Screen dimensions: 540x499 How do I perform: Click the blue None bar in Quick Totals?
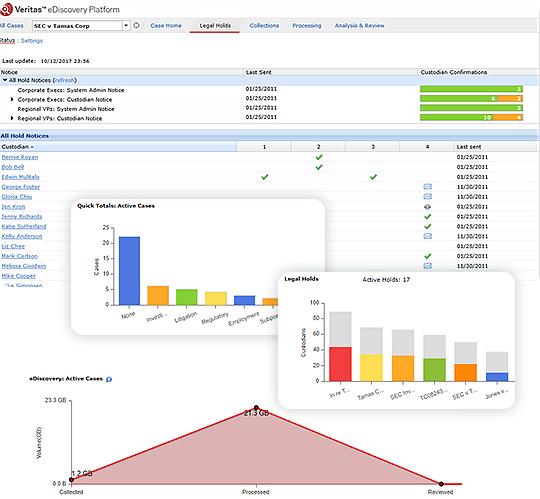(129, 271)
